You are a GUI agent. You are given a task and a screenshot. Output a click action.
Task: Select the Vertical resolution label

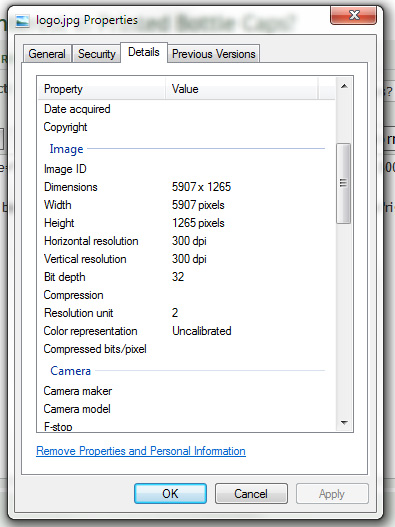[x=85, y=259]
